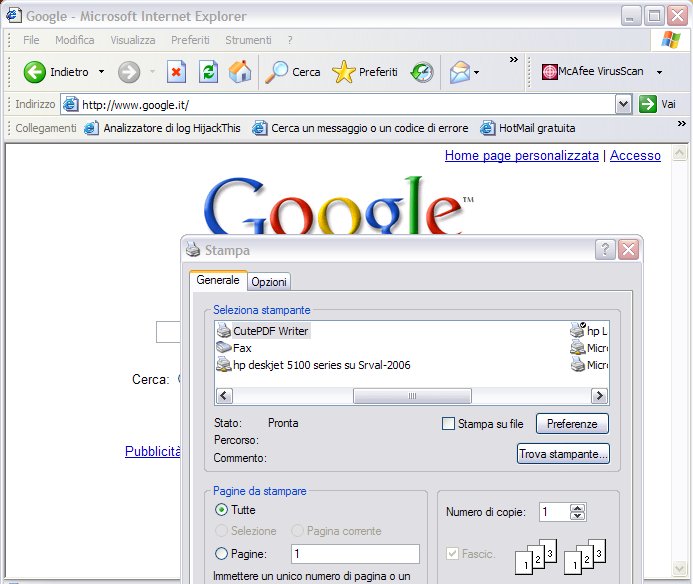Open the Cerca search magnifier
Image resolution: width=693 pixels, height=584 pixels.
(277, 72)
